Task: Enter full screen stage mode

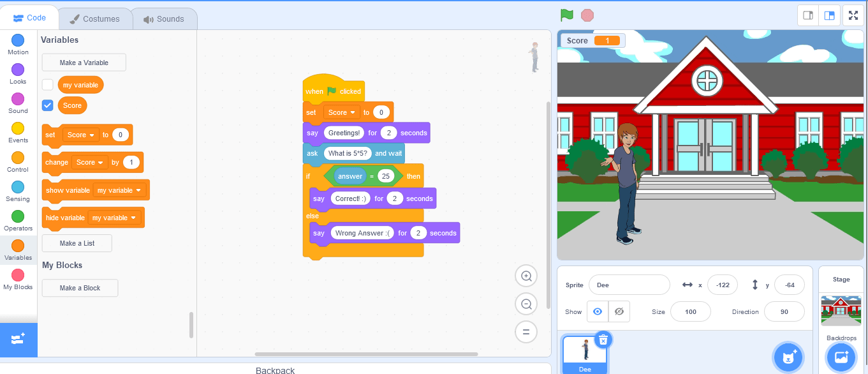Action: 853,15
